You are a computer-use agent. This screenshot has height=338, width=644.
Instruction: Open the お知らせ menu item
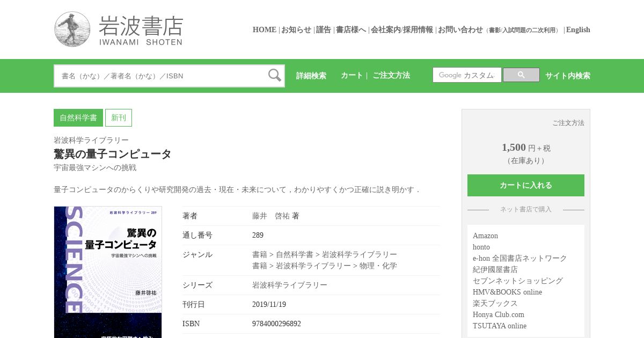click(296, 30)
